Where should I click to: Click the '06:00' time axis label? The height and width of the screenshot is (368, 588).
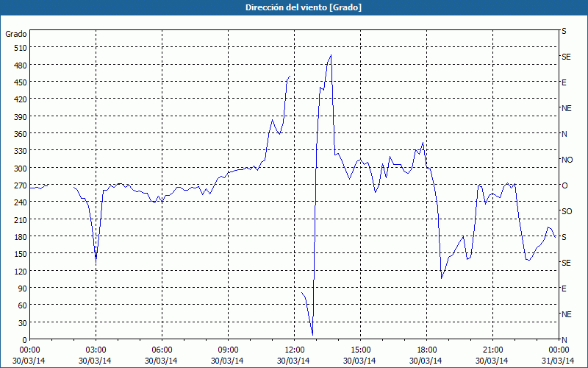pyautogui.click(x=162, y=350)
